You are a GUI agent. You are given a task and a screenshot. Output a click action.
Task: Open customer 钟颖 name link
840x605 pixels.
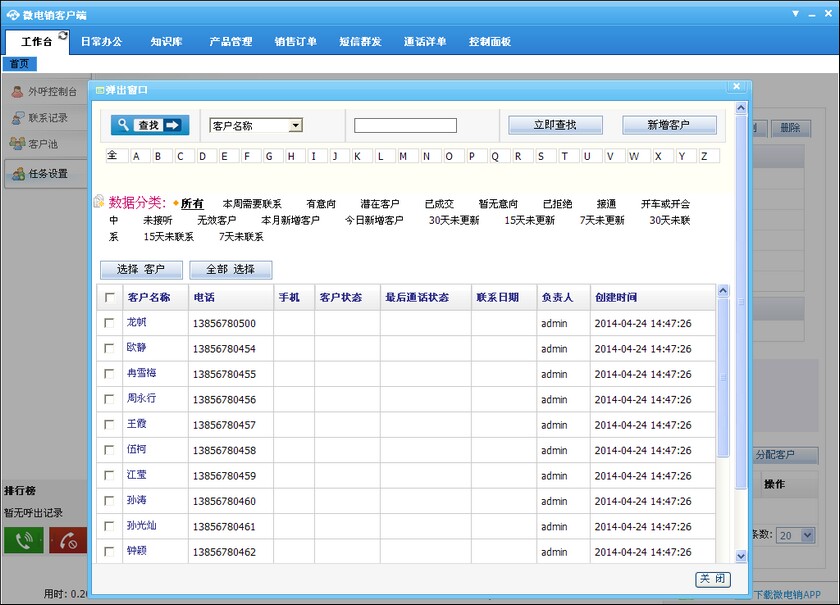(x=137, y=551)
